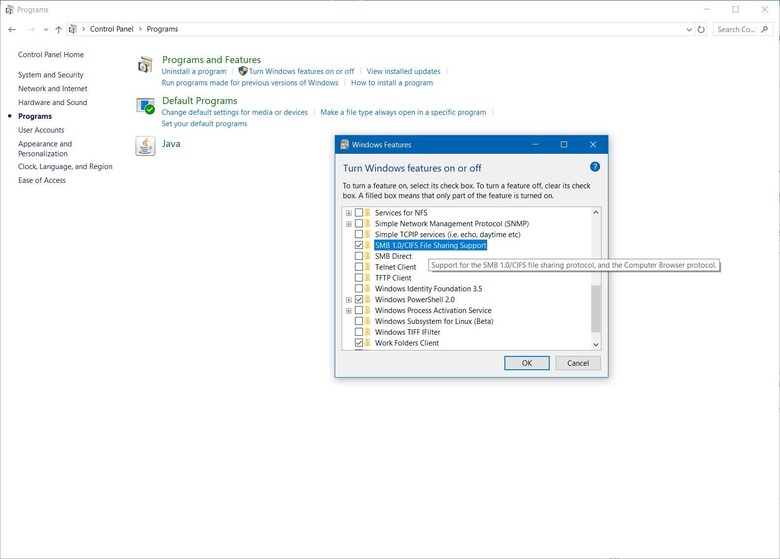Refresh the Control Panel address bar
Image resolution: width=780 pixels, height=559 pixels.
(x=704, y=29)
